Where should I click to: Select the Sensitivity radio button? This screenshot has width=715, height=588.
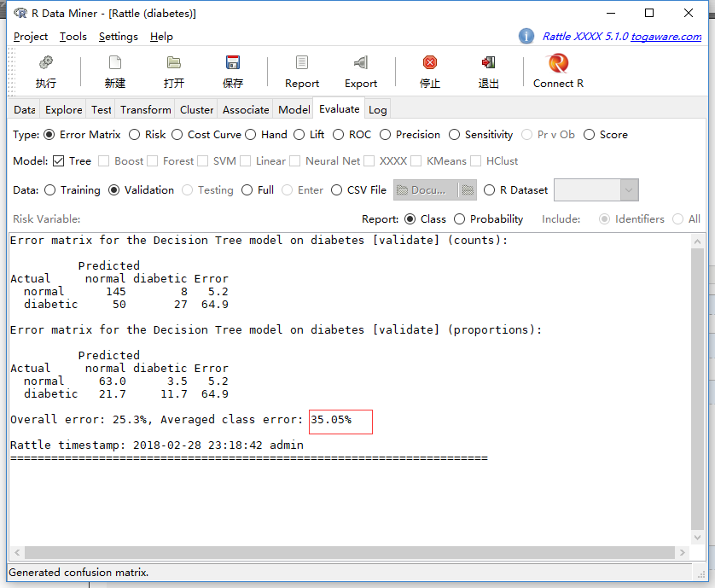pyautogui.click(x=454, y=135)
